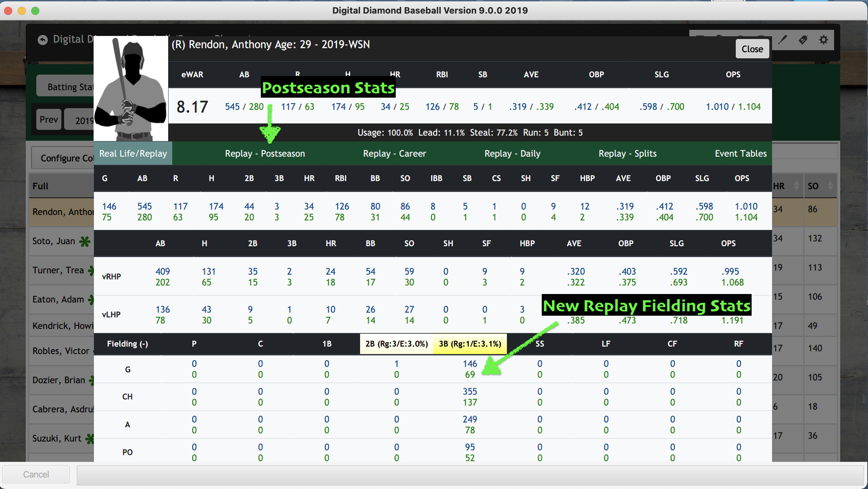This screenshot has height=489, width=868.
Task: Switch to the Replay - Career tab
Action: coord(394,153)
